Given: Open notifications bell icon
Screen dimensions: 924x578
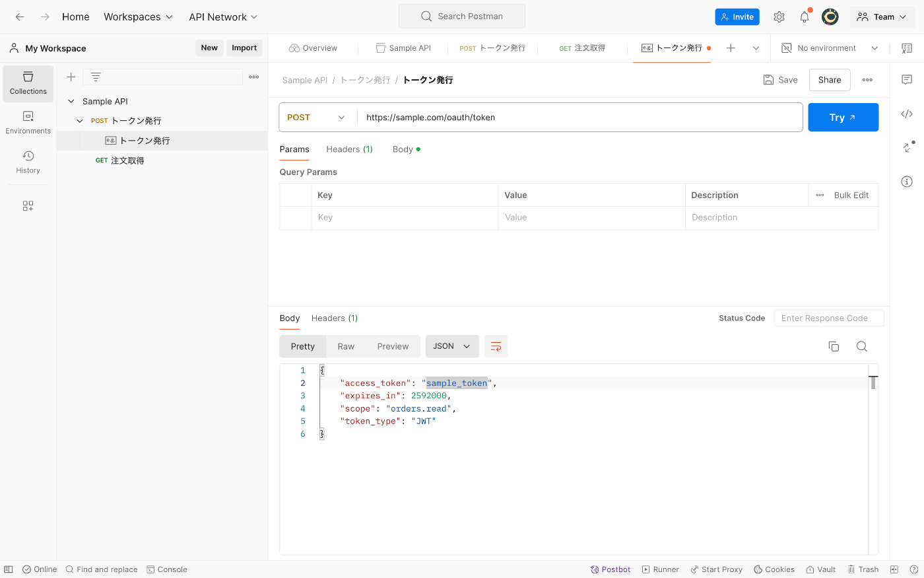Looking at the screenshot, I should [805, 17].
